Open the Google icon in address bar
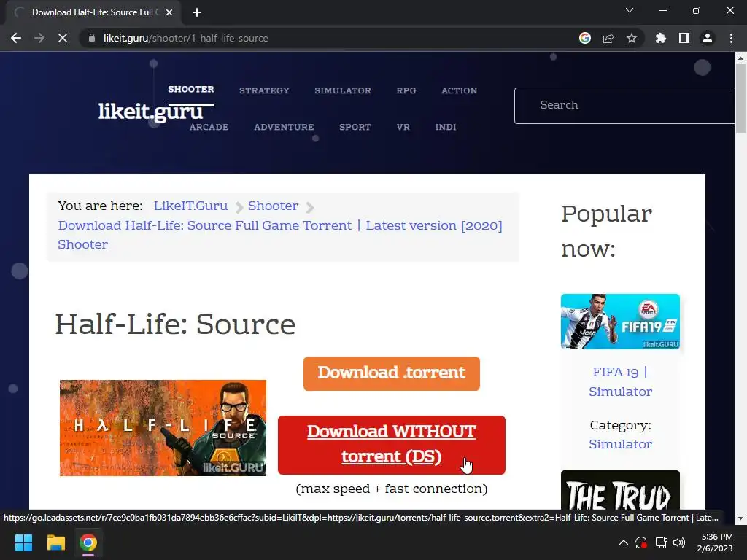This screenshot has width=747, height=560. click(585, 38)
